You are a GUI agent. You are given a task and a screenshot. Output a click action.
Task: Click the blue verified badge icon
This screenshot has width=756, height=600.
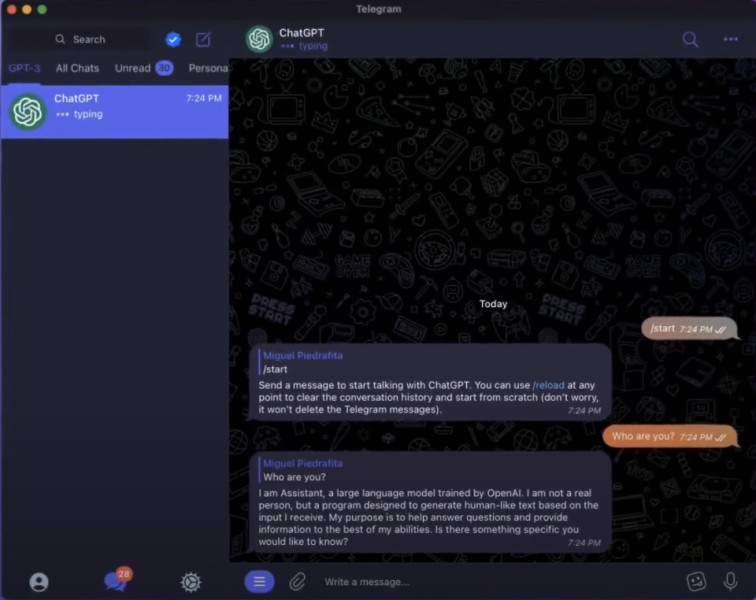[x=173, y=39]
